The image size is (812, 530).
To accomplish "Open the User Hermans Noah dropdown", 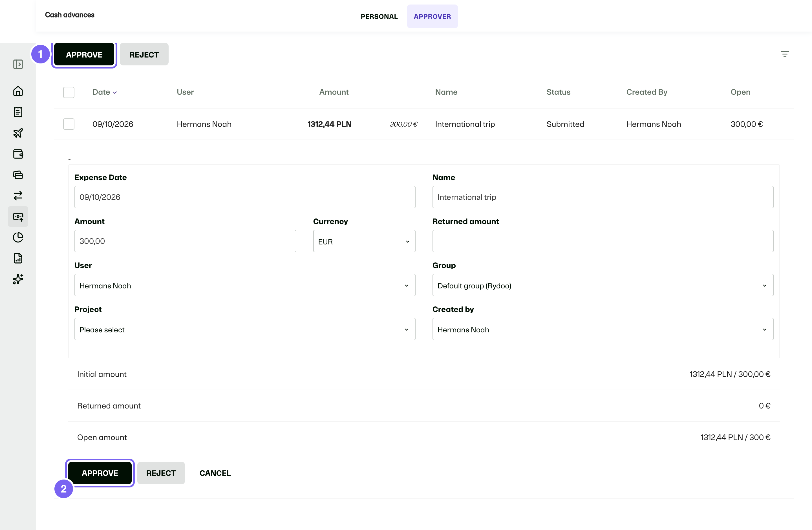I will tap(245, 285).
